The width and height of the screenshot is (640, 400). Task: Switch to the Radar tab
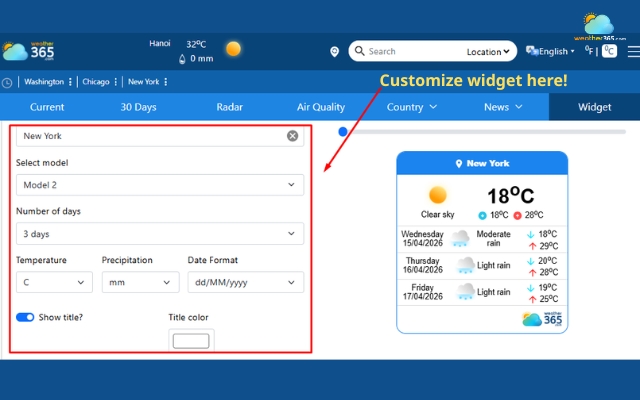coord(229,107)
